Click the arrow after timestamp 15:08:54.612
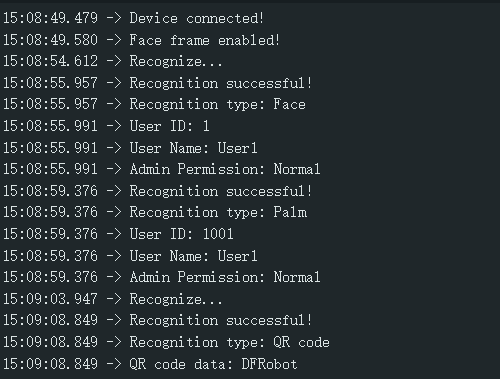The height and width of the screenshot is (379, 500). (x=114, y=61)
